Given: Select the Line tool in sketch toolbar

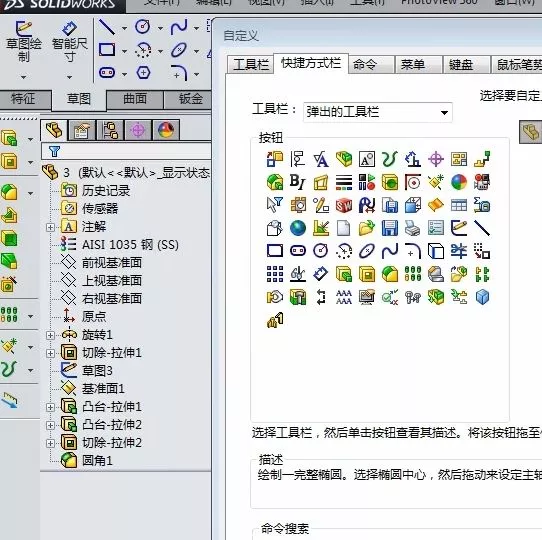Looking at the screenshot, I should pos(107,27).
